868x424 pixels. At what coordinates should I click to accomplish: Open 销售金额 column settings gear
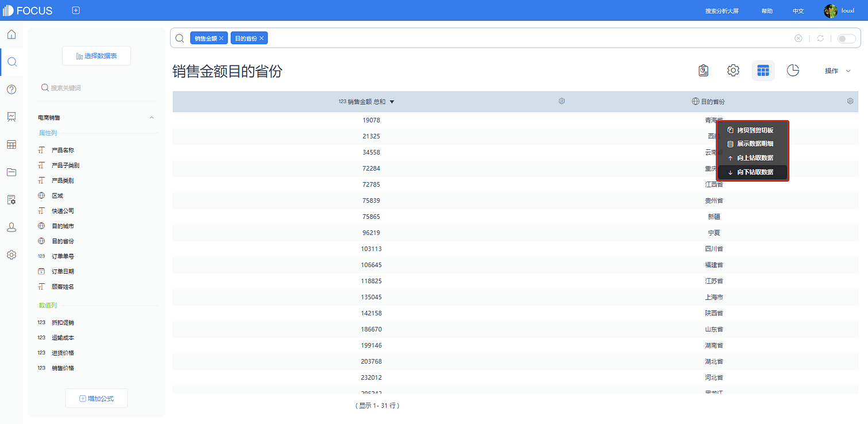[x=562, y=101]
